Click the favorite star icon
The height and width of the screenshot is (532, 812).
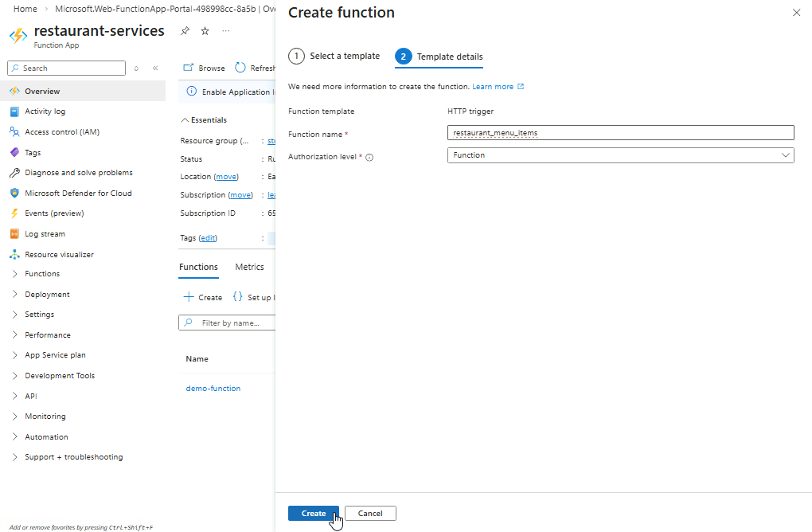point(205,31)
